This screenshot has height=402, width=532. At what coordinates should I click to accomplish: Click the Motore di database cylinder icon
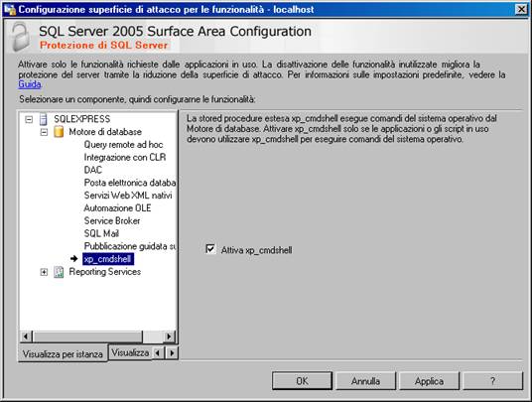pyautogui.click(x=59, y=132)
